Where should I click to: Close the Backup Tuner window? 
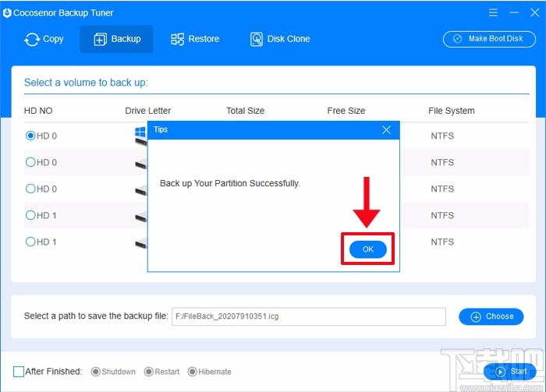coord(535,13)
